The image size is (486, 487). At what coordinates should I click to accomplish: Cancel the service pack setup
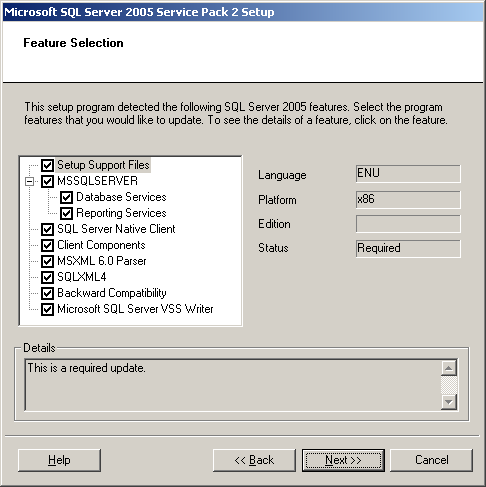(432, 460)
